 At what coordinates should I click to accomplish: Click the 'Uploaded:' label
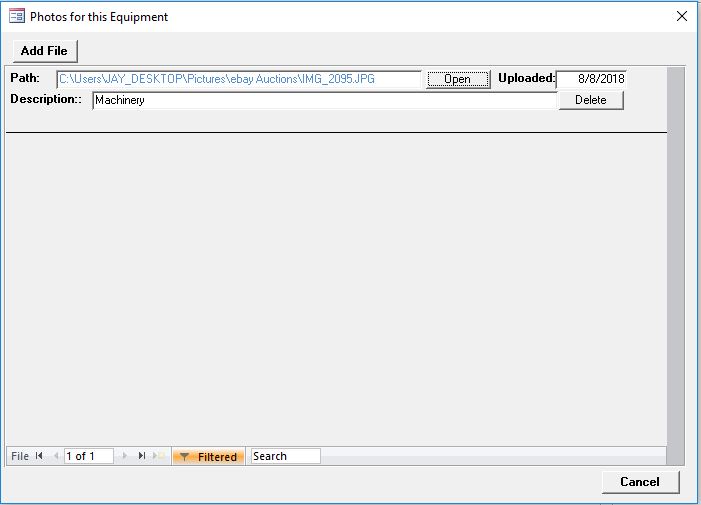527,78
